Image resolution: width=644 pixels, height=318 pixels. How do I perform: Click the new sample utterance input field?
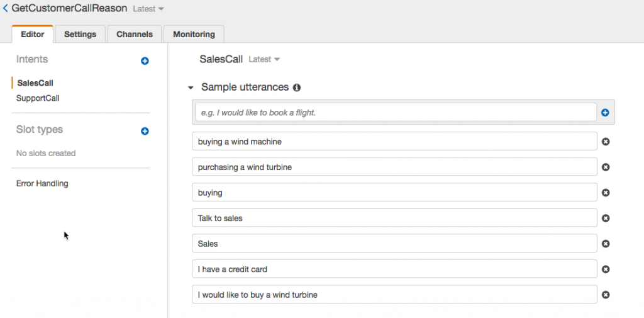click(x=395, y=113)
